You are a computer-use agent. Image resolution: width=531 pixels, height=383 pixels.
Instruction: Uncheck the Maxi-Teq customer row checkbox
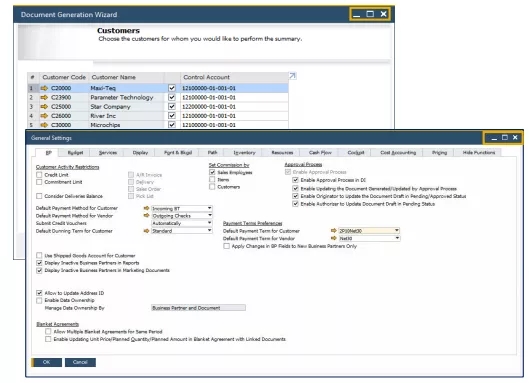tap(172, 88)
